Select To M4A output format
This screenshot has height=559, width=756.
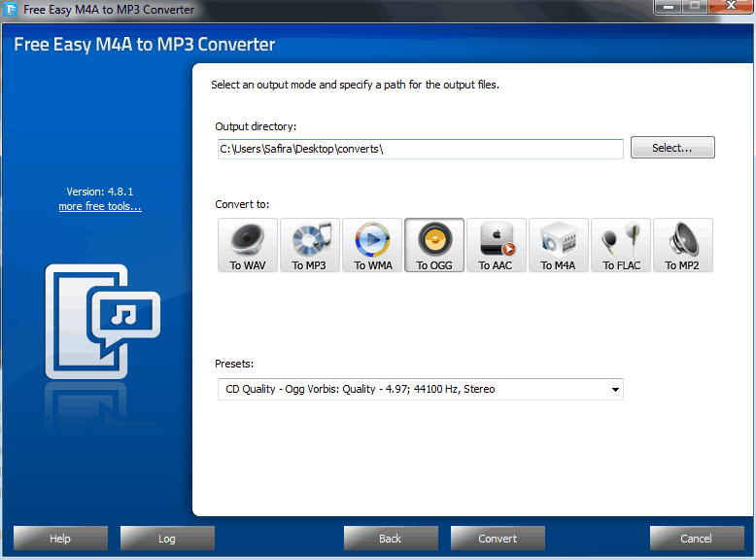(x=559, y=245)
